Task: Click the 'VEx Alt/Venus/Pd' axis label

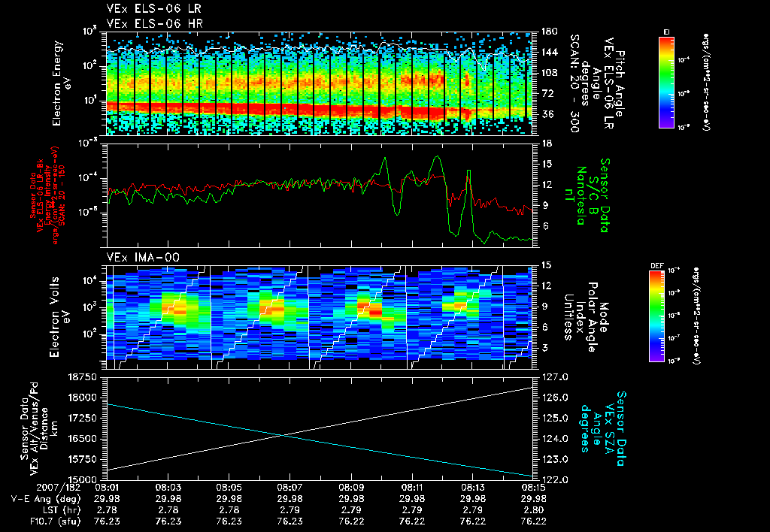Action: point(35,429)
